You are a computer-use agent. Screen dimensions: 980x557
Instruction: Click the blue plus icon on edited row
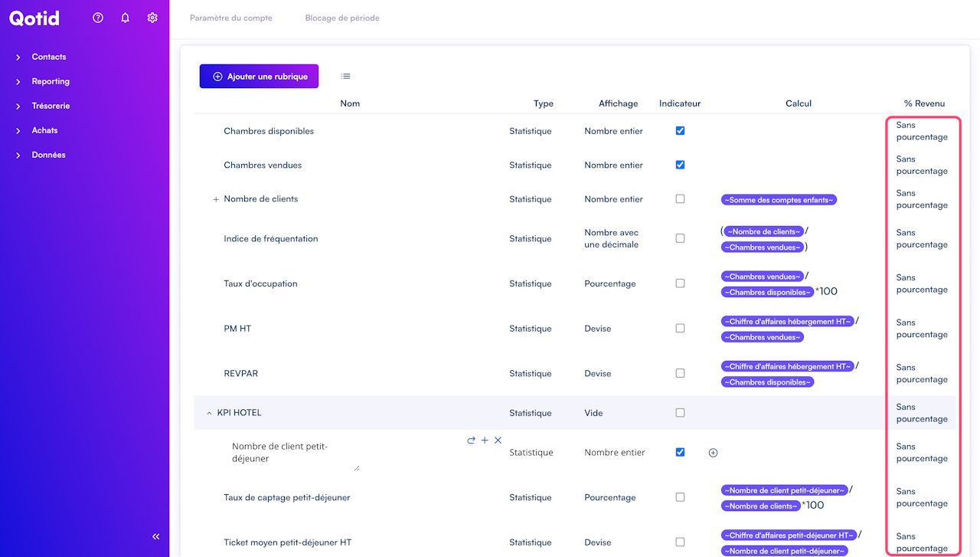tap(485, 441)
